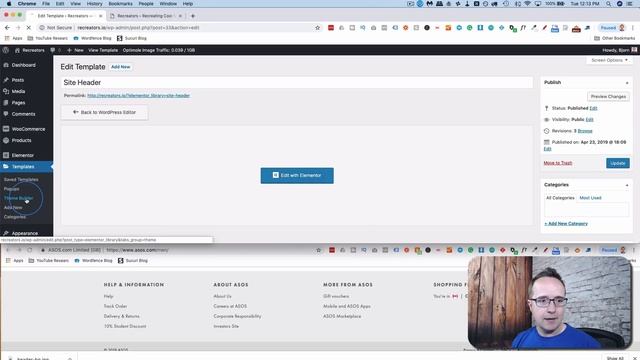Open Recreators site link in admin bar

[29, 50]
